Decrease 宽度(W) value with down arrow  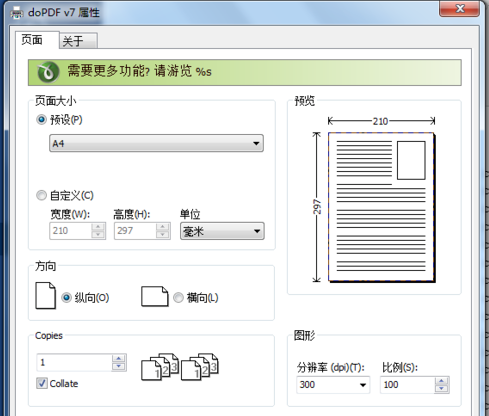pyautogui.click(x=98, y=235)
